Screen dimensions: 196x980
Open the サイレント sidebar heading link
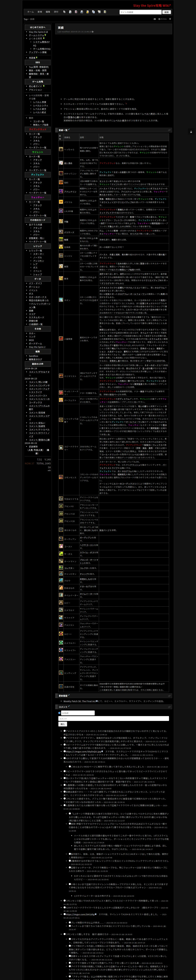click(x=38, y=152)
